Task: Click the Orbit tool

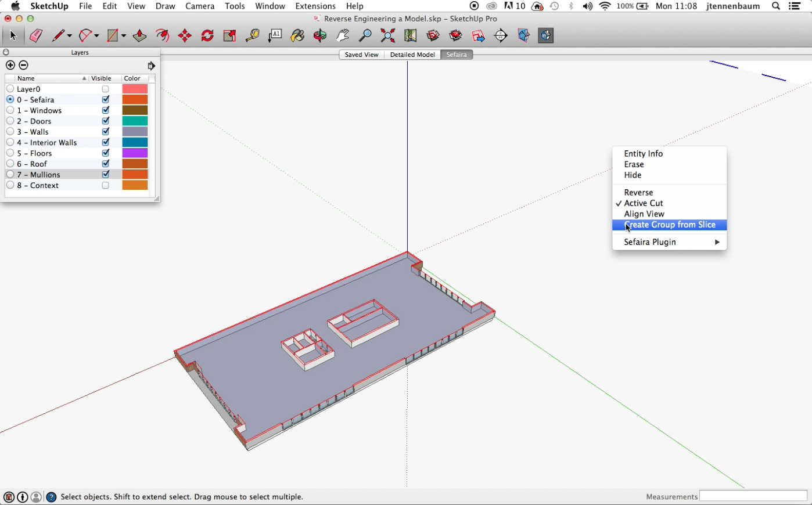Action: pos(320,36)
